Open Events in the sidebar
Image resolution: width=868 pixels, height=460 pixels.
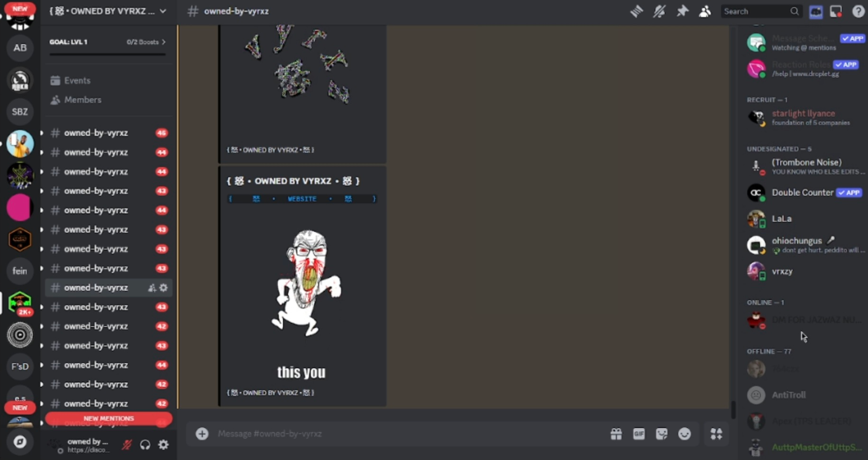point(77,81)
